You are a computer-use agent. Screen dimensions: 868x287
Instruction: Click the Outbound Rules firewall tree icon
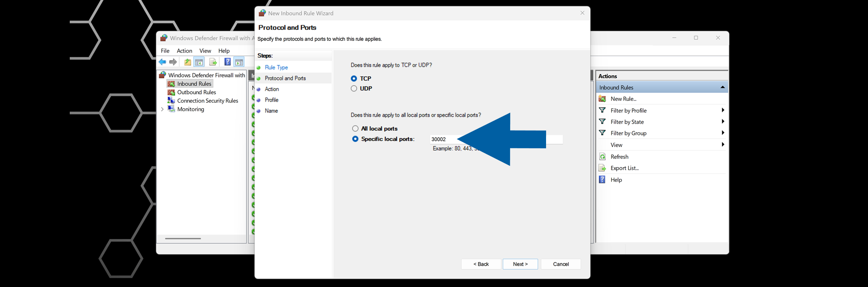click(171, 92)
